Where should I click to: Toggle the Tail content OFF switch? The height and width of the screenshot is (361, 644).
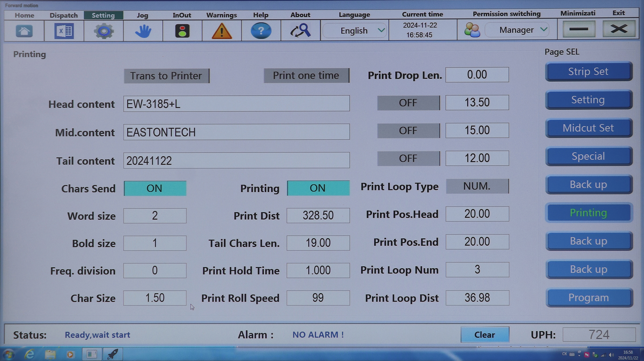pos(408,158)
